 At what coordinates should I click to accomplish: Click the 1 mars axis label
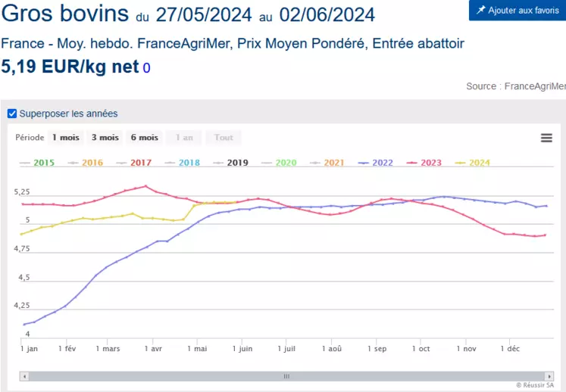tap(108, 349)
